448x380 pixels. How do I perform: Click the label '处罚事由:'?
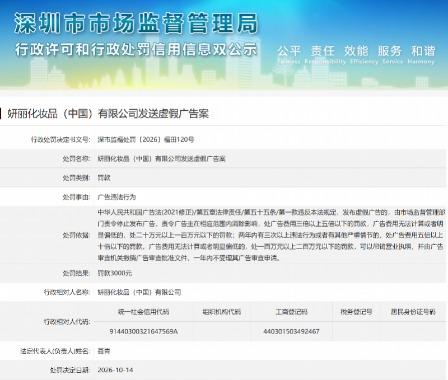(76, 197)
